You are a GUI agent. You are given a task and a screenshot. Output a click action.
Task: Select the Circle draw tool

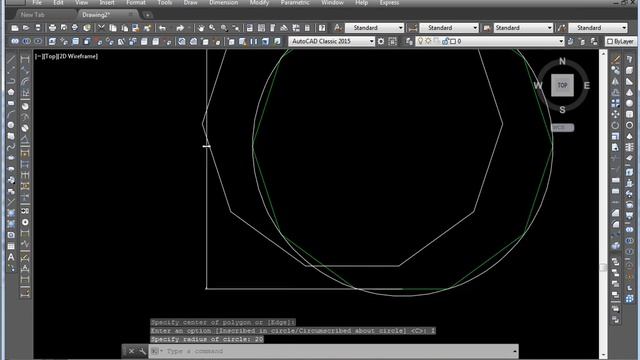11,125
